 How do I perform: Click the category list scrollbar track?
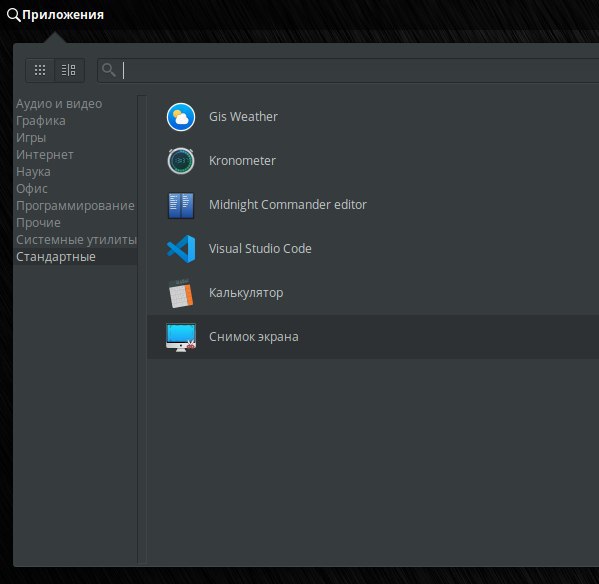coord(142,330)
